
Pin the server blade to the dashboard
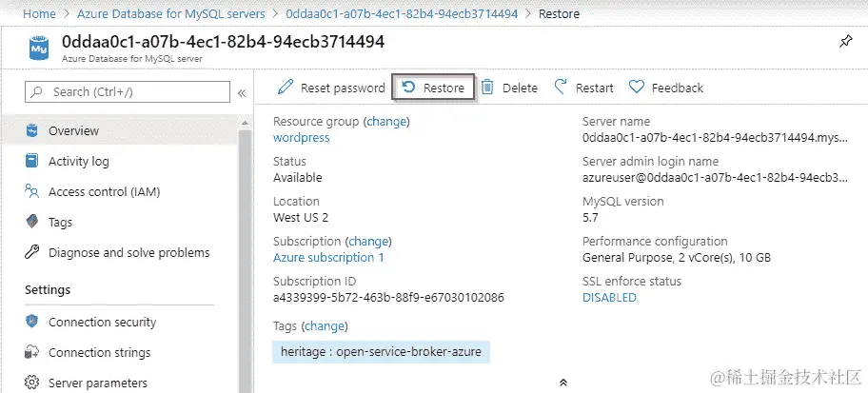845,42
